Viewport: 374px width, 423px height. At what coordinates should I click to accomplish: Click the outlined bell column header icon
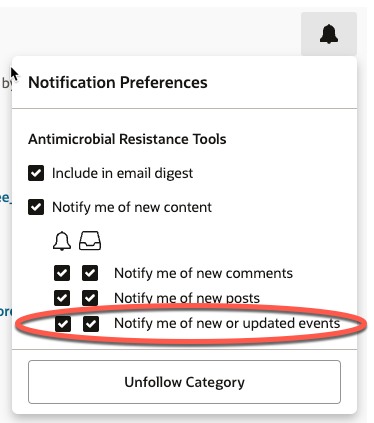62,241
